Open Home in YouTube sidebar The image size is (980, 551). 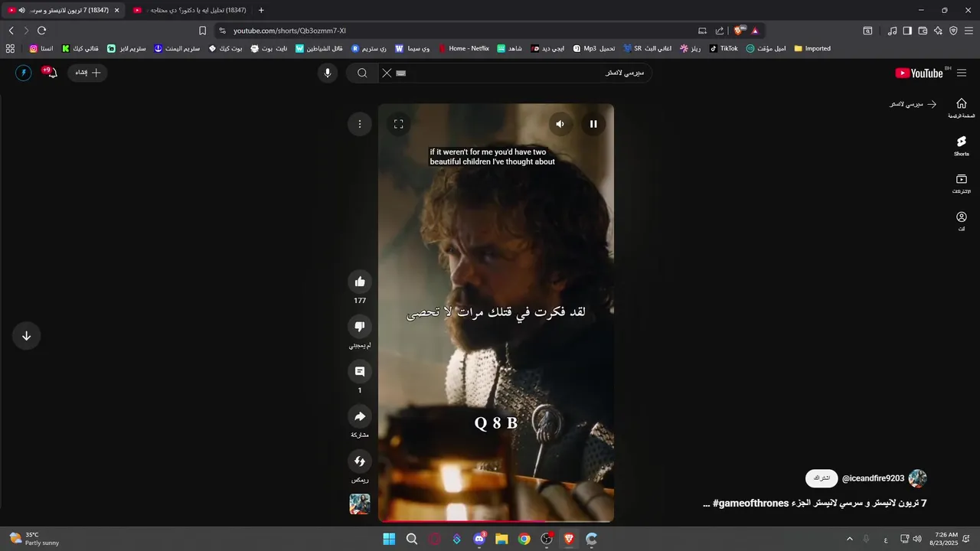[x=962, y=108]
